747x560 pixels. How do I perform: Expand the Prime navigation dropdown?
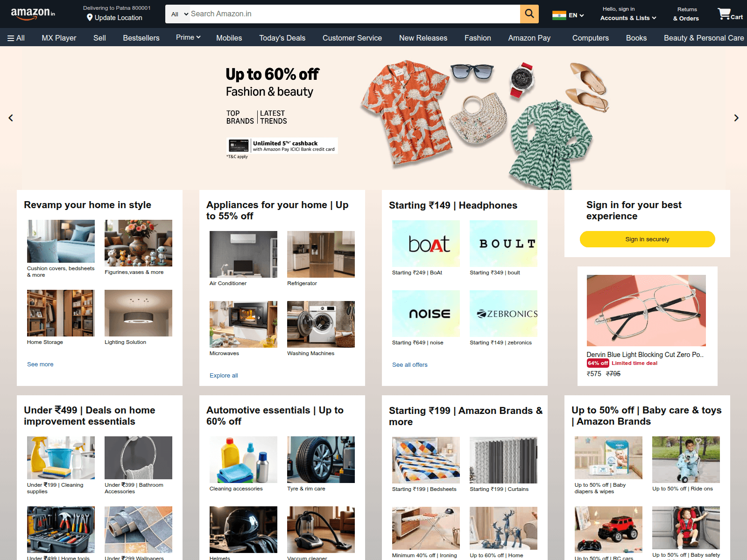[x=188, y=37]
